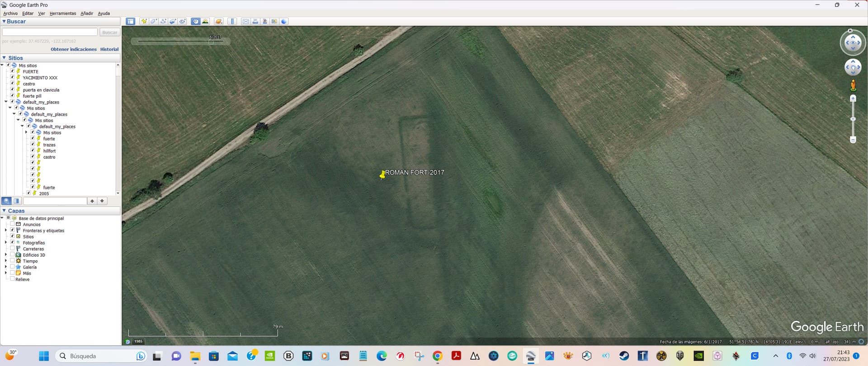Click the email envelope toolbar icon
Viewport: 868px width, 366px height.
(245, 21)
